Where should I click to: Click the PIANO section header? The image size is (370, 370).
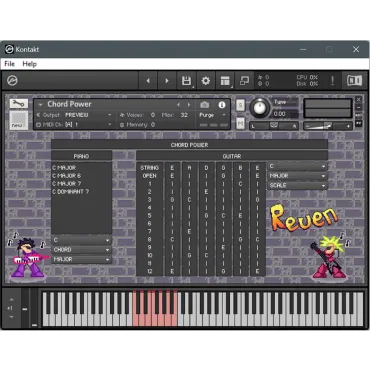coord(81,156)
